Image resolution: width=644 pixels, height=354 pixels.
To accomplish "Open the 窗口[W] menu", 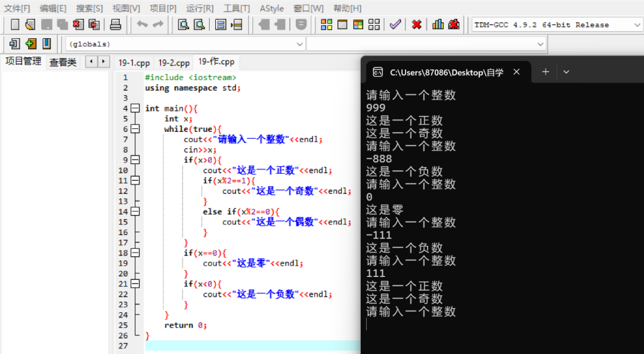I will [308, 8].
